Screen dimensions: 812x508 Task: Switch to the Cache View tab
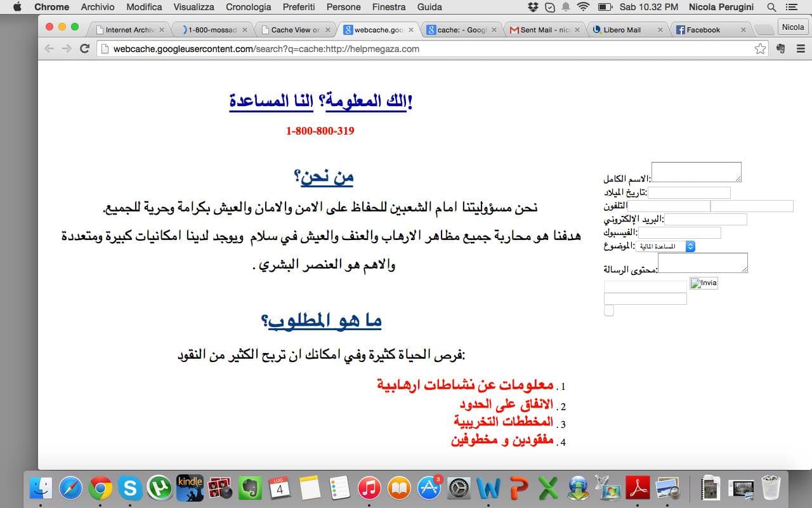295,30
